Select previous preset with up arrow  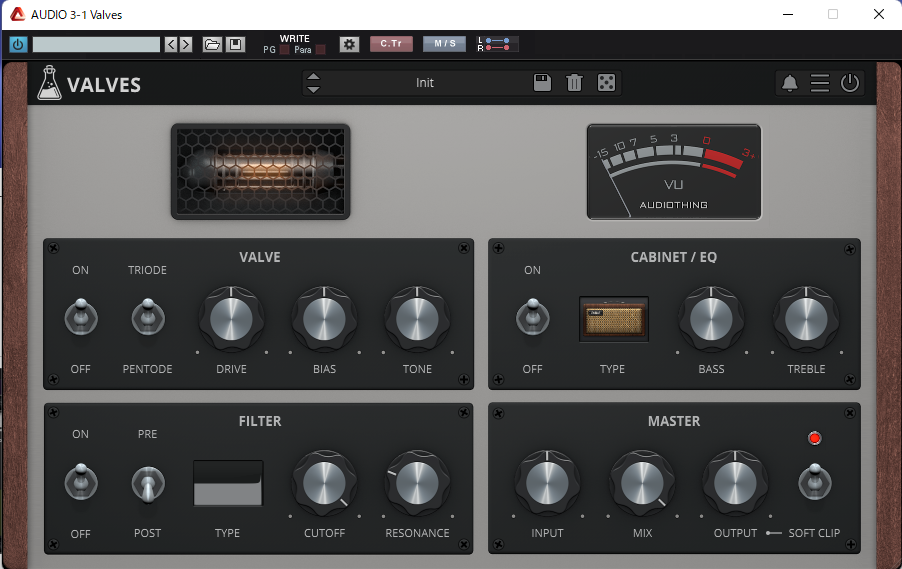click(313, 77)
